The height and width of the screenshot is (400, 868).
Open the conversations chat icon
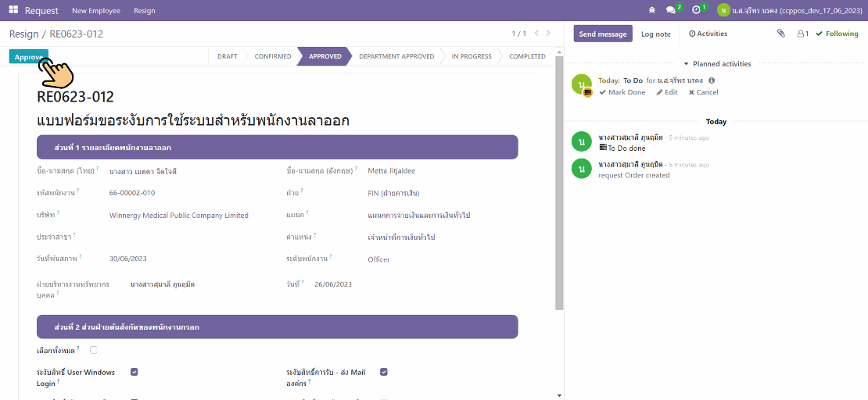[x=671, y=10]
